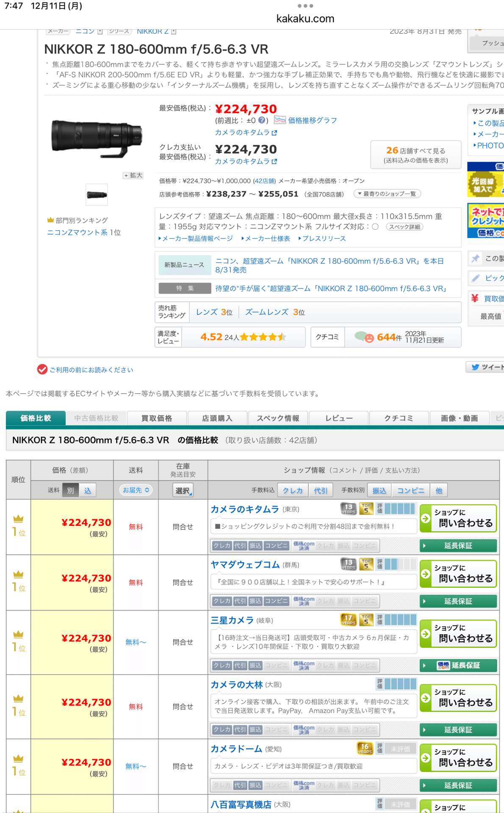Click the pencil icon in the right sidebar

point(476,278)
